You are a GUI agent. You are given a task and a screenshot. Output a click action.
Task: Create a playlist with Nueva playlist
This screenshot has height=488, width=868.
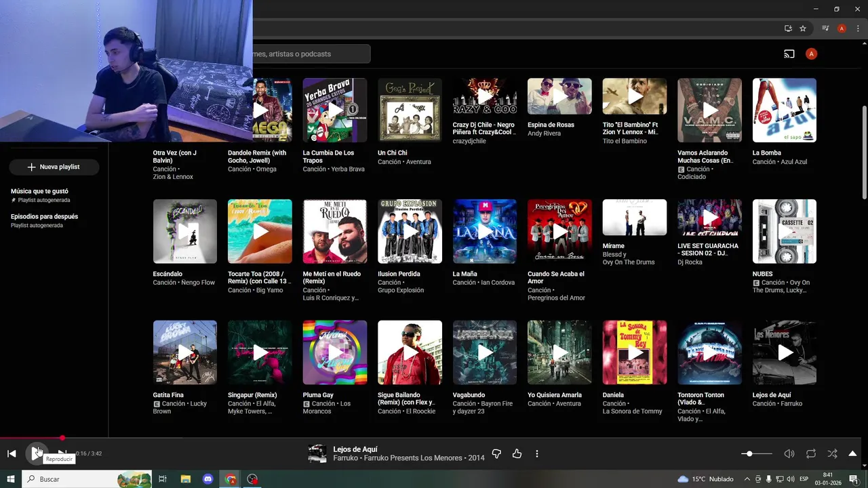click(54, 167)
